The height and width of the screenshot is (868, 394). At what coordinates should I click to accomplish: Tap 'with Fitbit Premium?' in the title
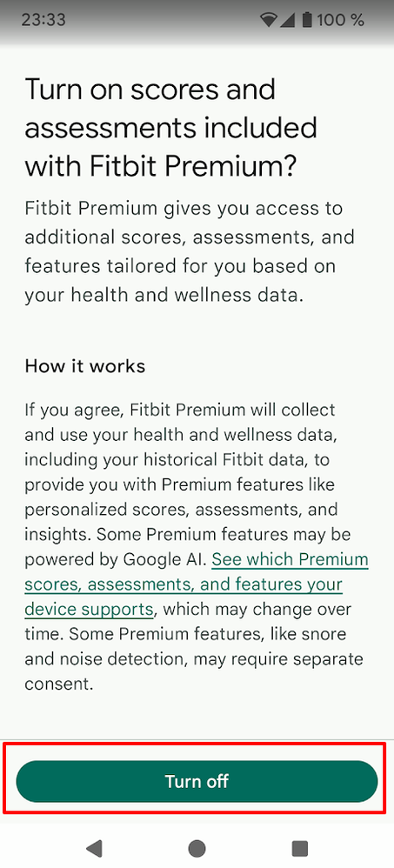[x=161, y=165]
